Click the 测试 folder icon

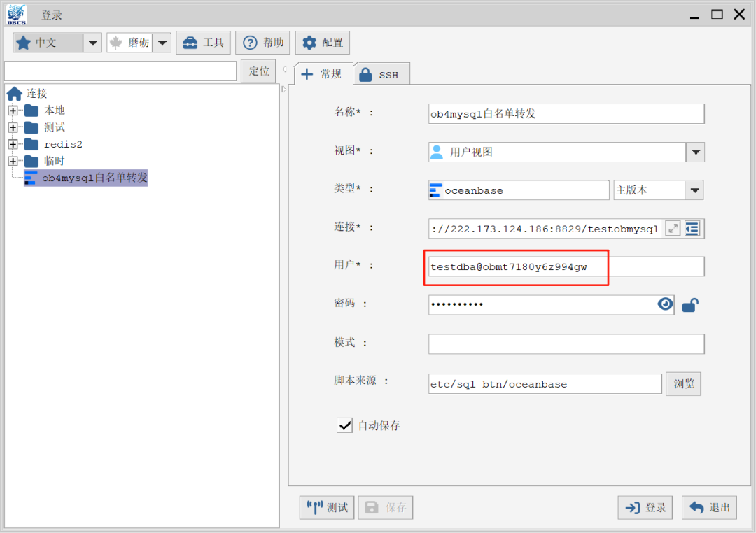[x=31, y=127]
